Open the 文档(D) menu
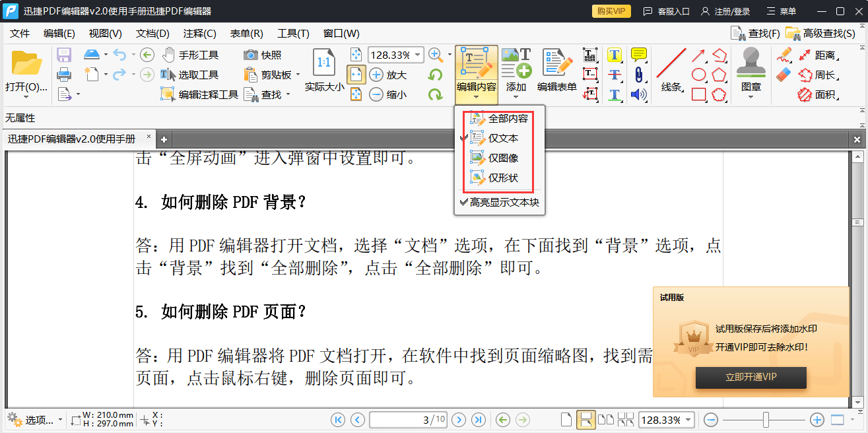The image size is (868, 433). coord(152,33)
